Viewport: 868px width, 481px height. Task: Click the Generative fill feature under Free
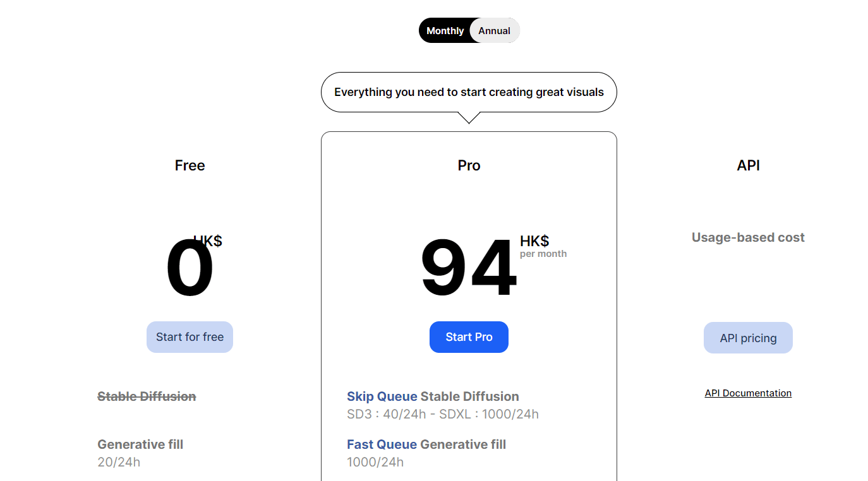[x=140, y=444]
